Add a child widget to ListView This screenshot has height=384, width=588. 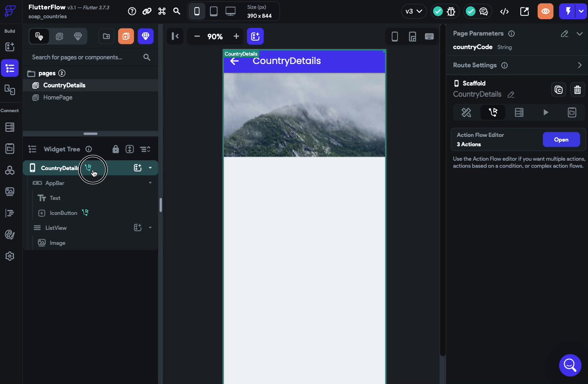[138, 228]
